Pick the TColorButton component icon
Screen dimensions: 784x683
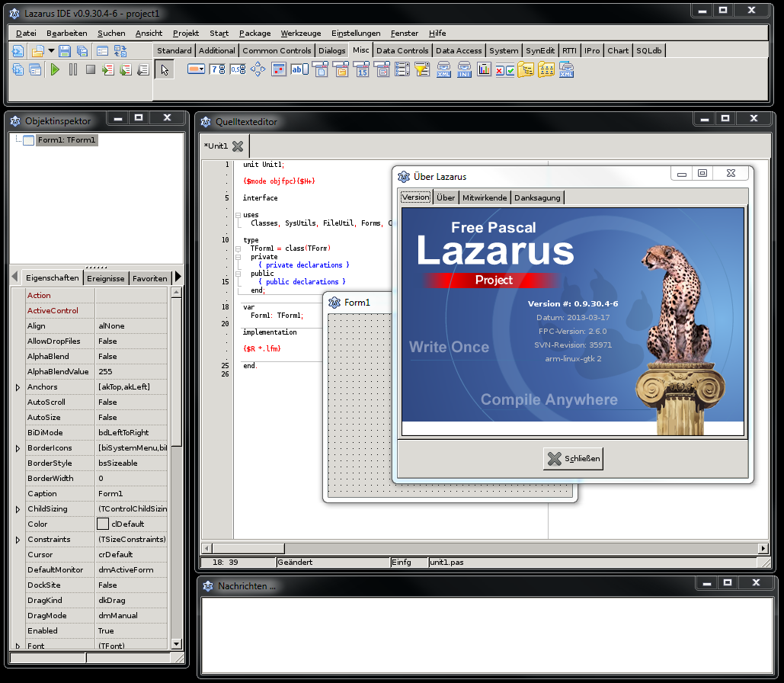[x=196, y=69]
